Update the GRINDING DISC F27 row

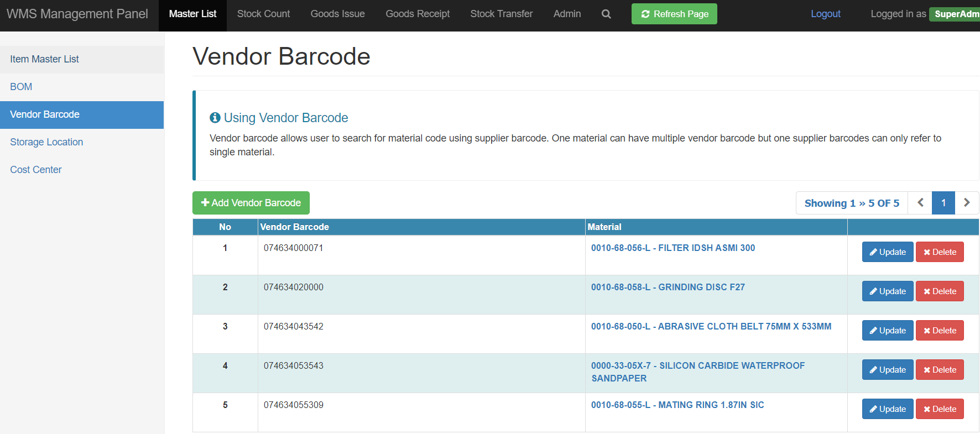[888, 291]
